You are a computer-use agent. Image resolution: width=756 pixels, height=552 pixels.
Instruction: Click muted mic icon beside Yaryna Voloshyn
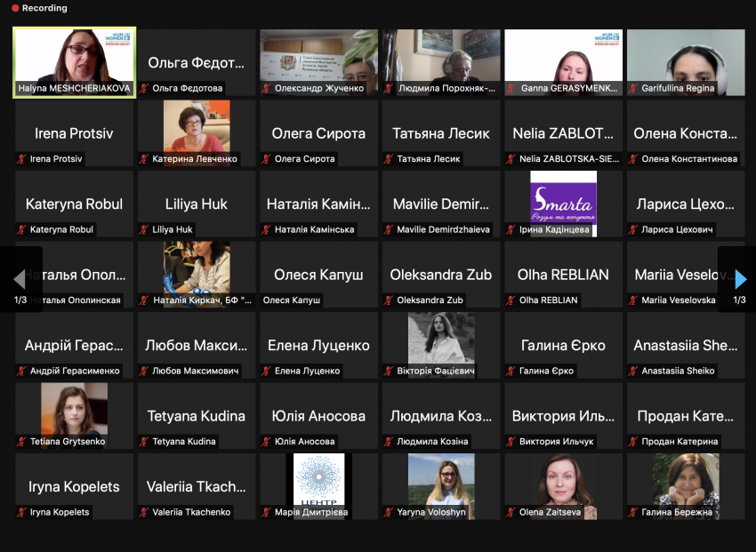(388, 513)
